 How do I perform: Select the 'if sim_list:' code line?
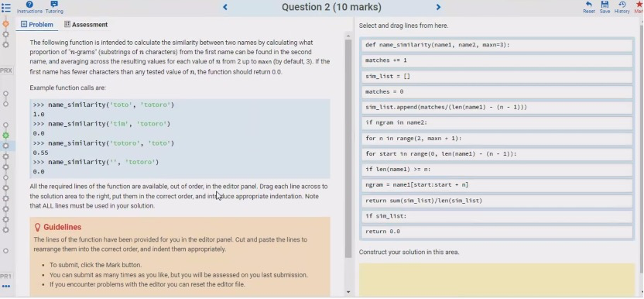coord(497,216)
